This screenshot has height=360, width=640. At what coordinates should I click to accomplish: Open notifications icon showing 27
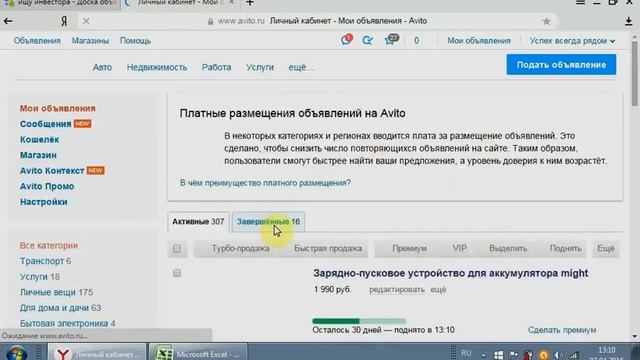pos(391,40)
